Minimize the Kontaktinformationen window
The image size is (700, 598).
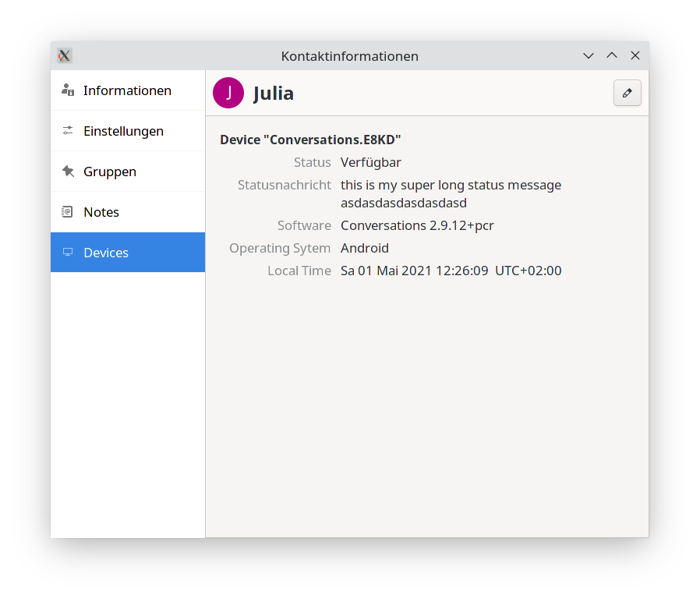(589, 56)
